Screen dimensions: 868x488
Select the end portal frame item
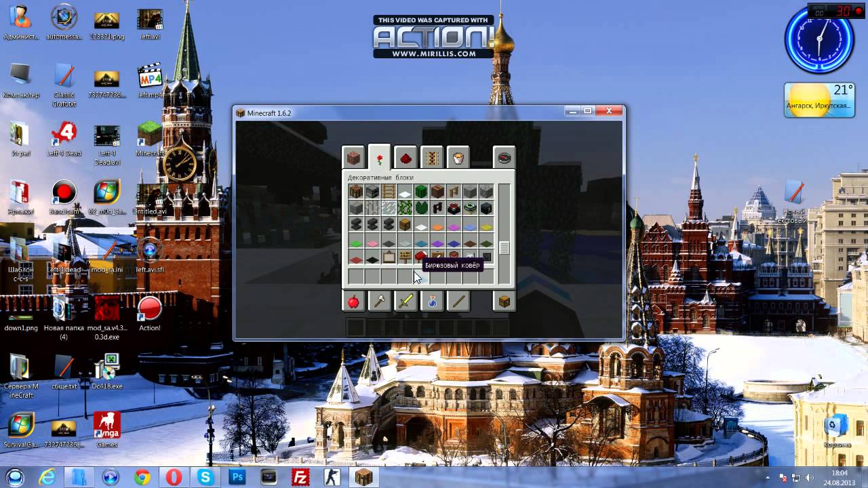pos(470,208)
